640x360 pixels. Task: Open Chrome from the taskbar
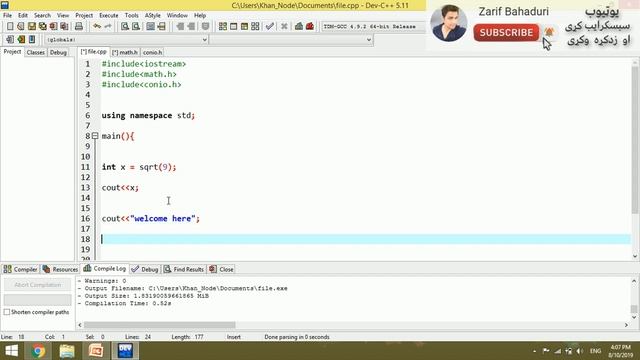coord(38,351)
